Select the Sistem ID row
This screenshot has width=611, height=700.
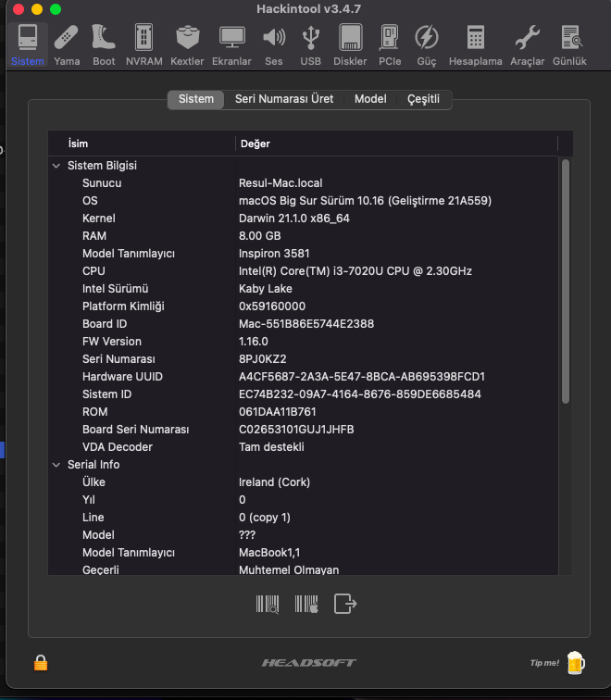click(304, 394)
